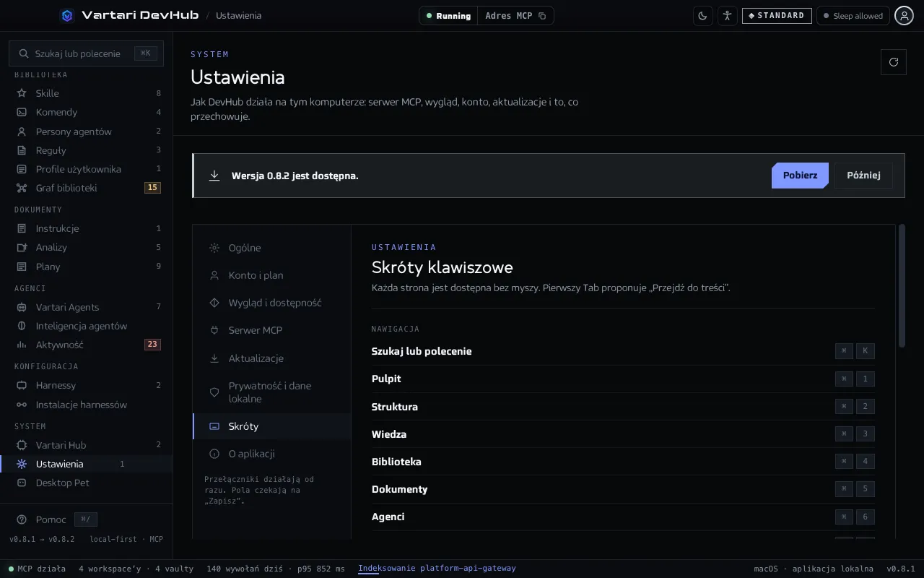924x578 pixels.
Task: Open Analizy documents
Action: (x=87, y=247)
